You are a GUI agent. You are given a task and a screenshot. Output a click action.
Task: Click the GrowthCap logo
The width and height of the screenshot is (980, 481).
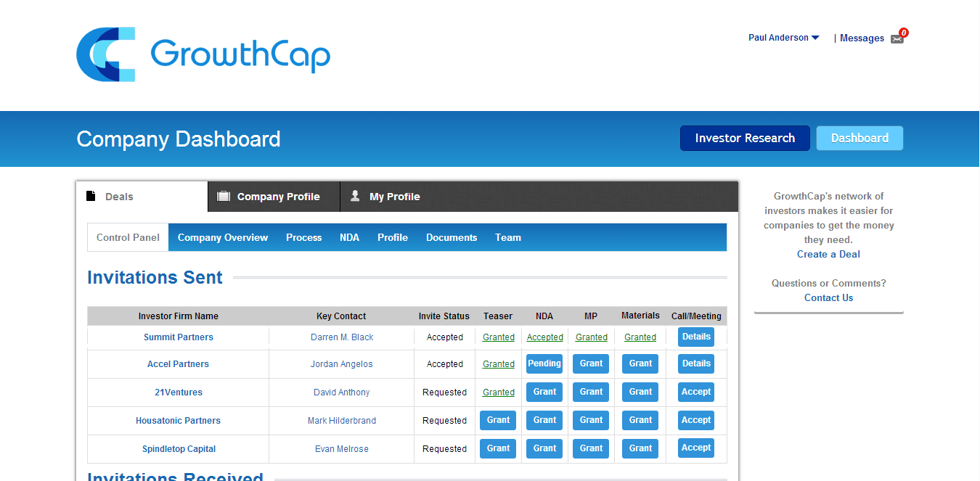(x=203, y=54)
